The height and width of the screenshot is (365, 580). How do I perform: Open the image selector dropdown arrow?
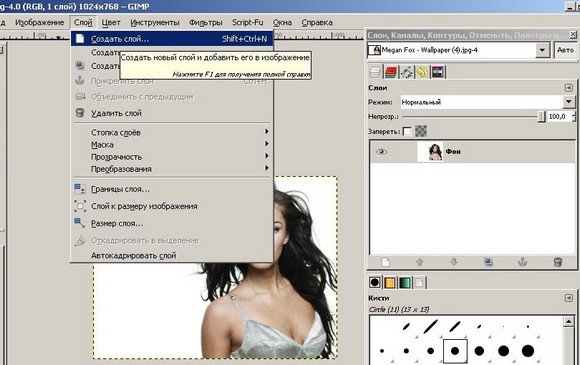click(x=542, y=50)
